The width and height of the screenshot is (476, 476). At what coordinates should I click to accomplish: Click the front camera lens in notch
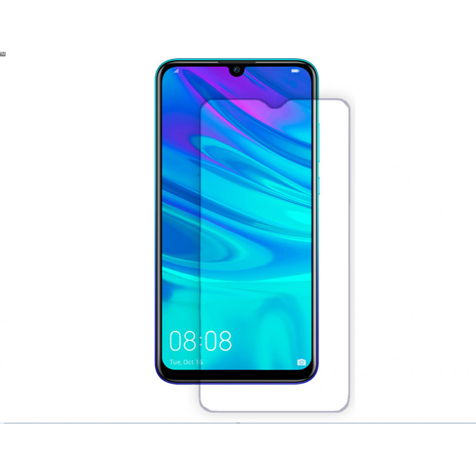tap(237, 70)
